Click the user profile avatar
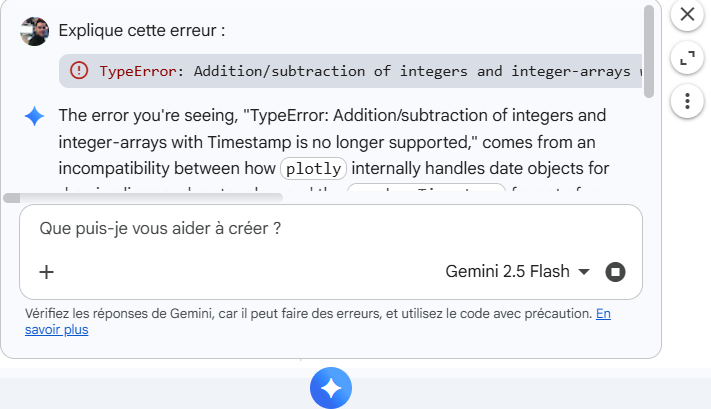Screen dimensions: 711x409 pyautogui.click(x=34, y=30)
